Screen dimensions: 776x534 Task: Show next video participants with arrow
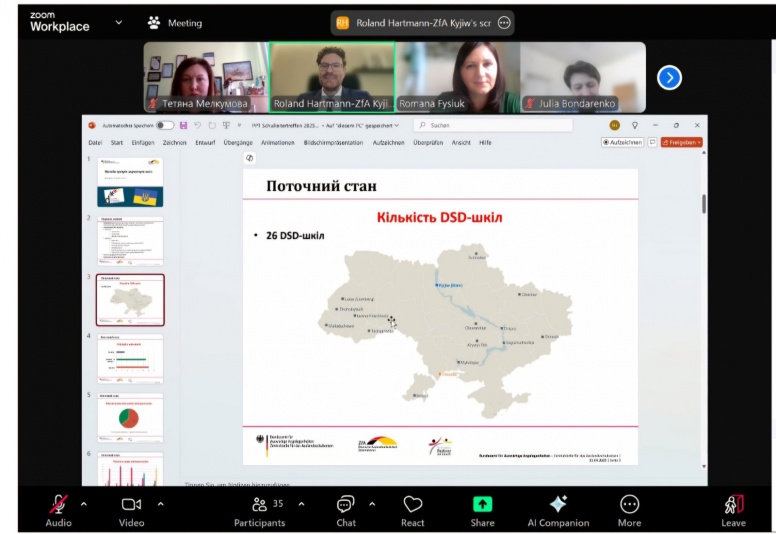pos(669,77)
